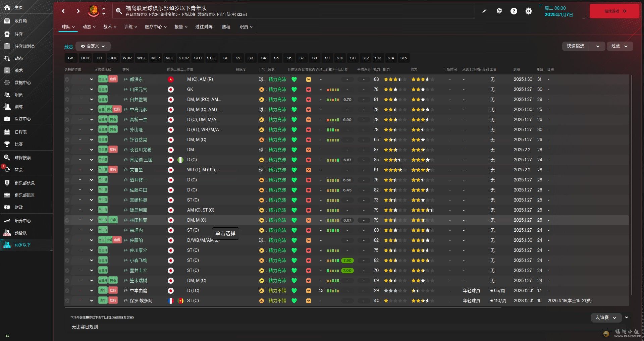644x341 pixels.
Task: Open the 主页 home sidebar icon
Action: [x=7, y=7]
